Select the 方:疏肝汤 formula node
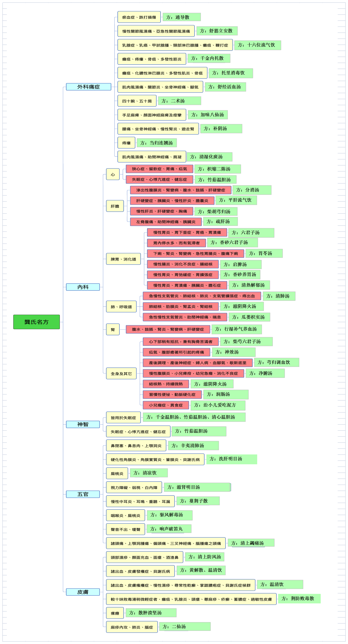The image size is (348, 644). pyautogui.click(x=220, y=221)
